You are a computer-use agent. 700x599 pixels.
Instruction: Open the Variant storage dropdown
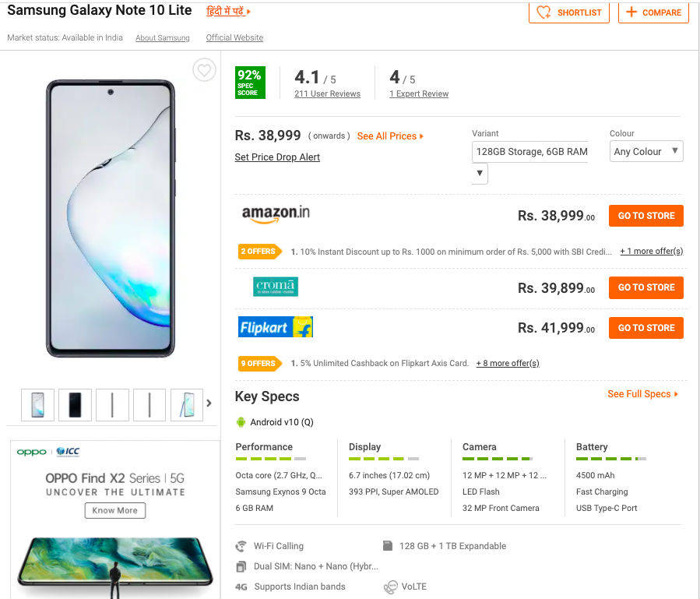529,152
